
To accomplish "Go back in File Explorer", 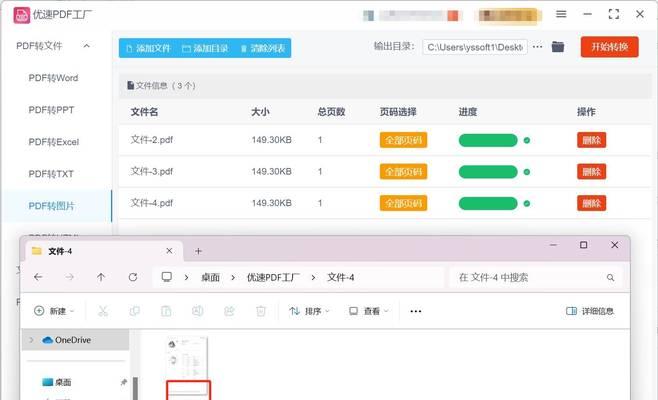I will click(38, 277).
